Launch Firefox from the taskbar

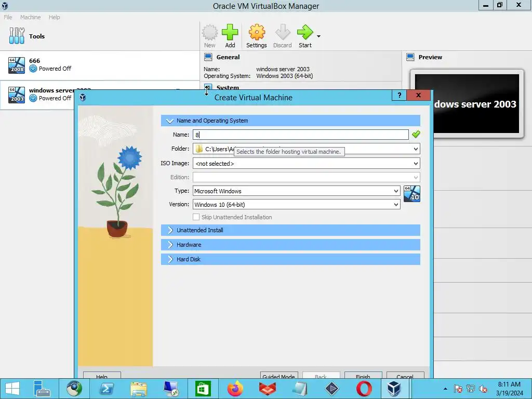(235, 389)
